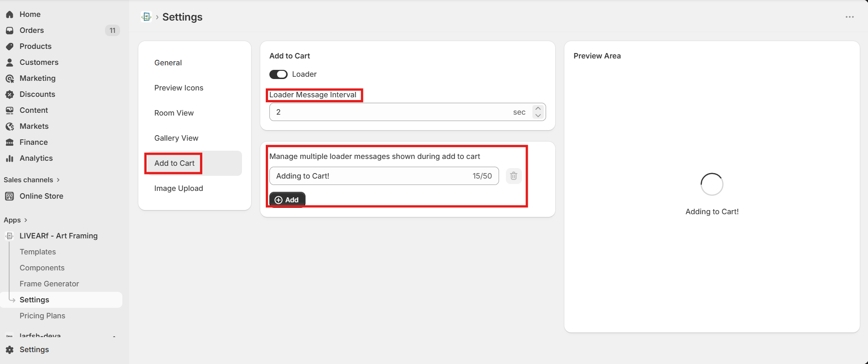868x364 pixels.
Task: Open store Settings at sidebar bottom
Action: coord(34,350)
